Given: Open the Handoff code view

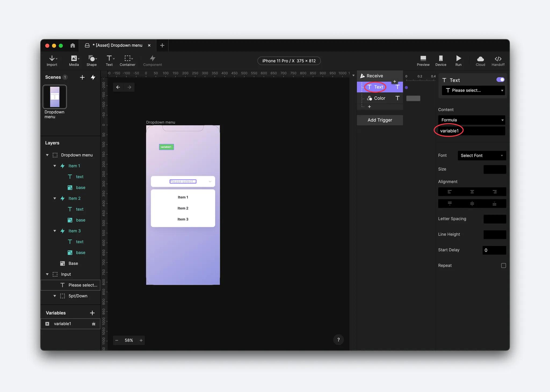Looking at the screenshot, I should coord(498,61).
